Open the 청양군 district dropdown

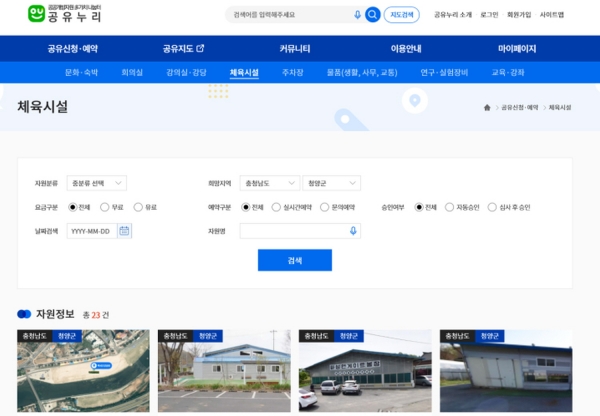(x=331, y=183)
